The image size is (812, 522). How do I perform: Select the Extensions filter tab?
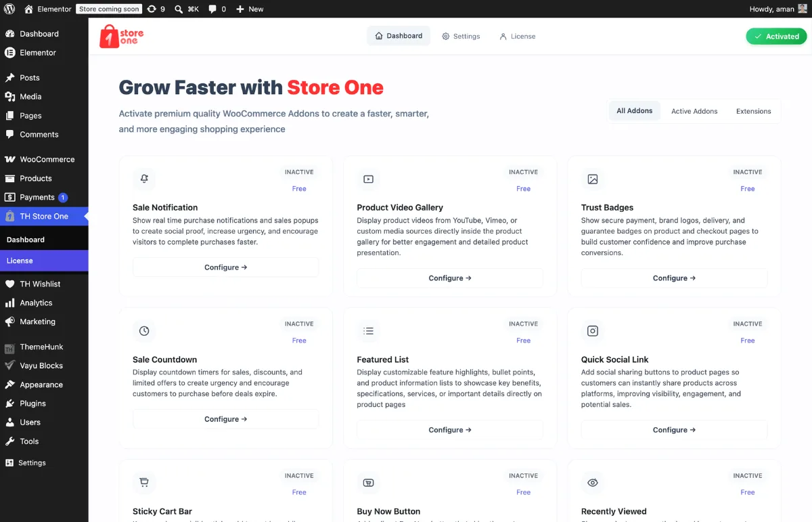(x=753, y=111)
